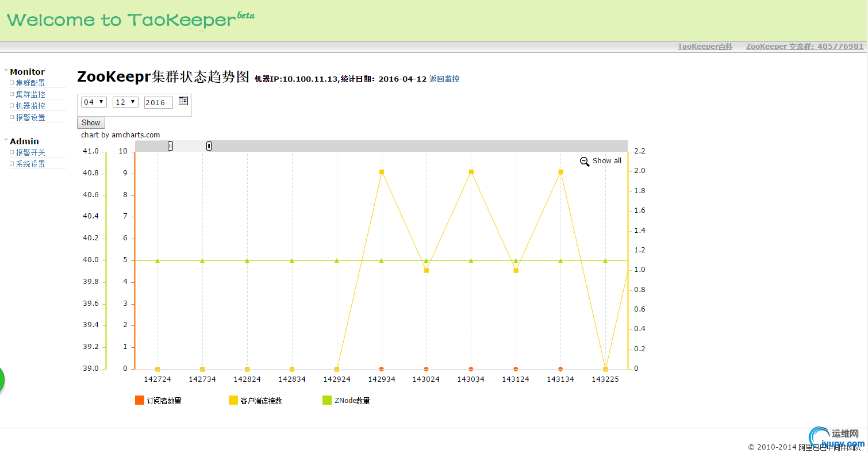Click the chart by amcharts.com link
The image size is (868, 453).
coord(121,135)
